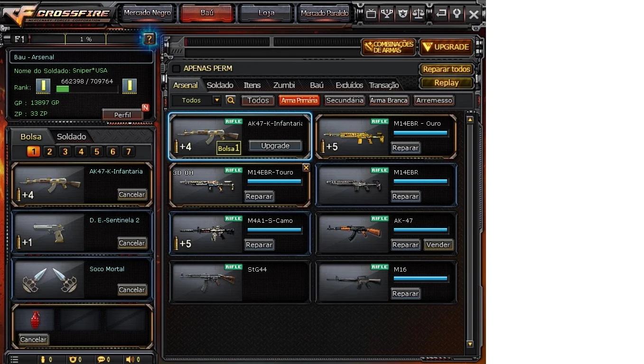Click Combinações de Armas button
The height and width of the screenshot is (364, 644).
[x=388, y=47]
